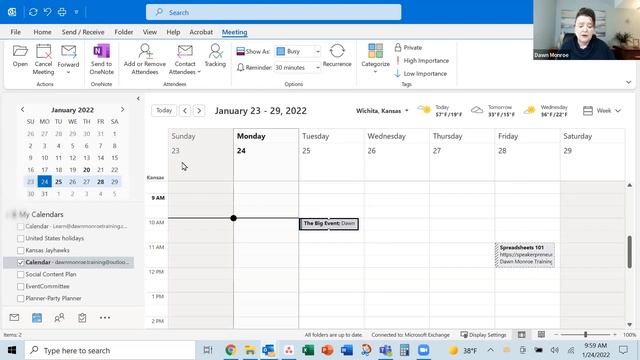Switch to the View tab
This screenshot has width=640, height=360.
tap(150, 32)
